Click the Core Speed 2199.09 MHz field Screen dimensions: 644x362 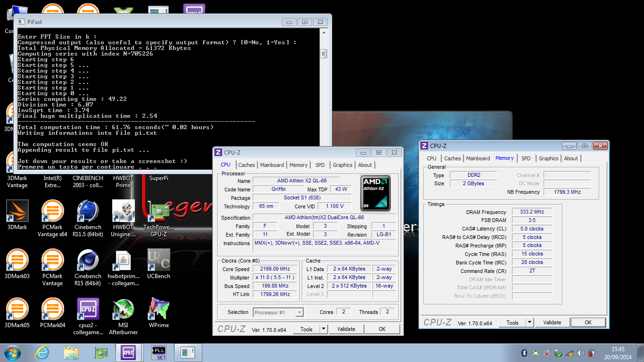pyautogui.click(x=275, y=269)
